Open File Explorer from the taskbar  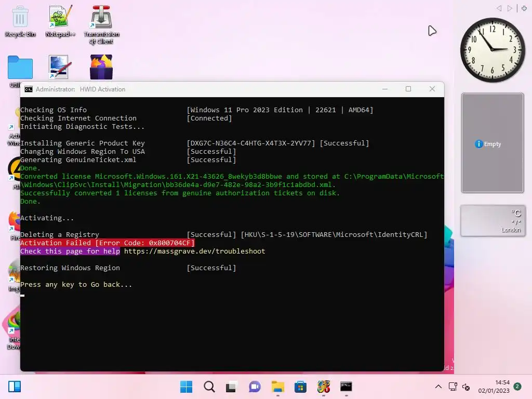(x=278, y=387)
